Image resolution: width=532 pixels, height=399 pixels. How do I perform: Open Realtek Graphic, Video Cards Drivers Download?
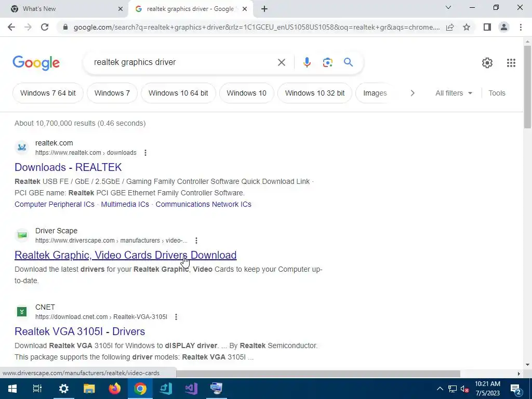[x=126, y=255]
